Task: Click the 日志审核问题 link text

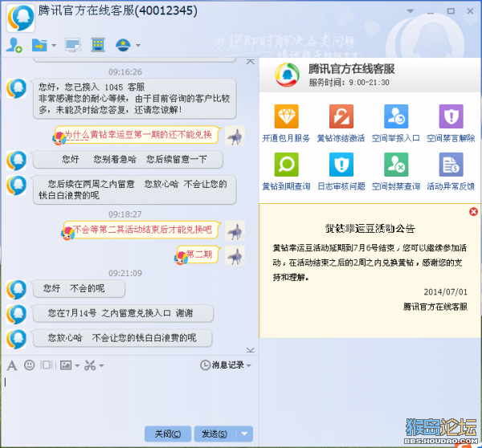Action: (341, 186)
